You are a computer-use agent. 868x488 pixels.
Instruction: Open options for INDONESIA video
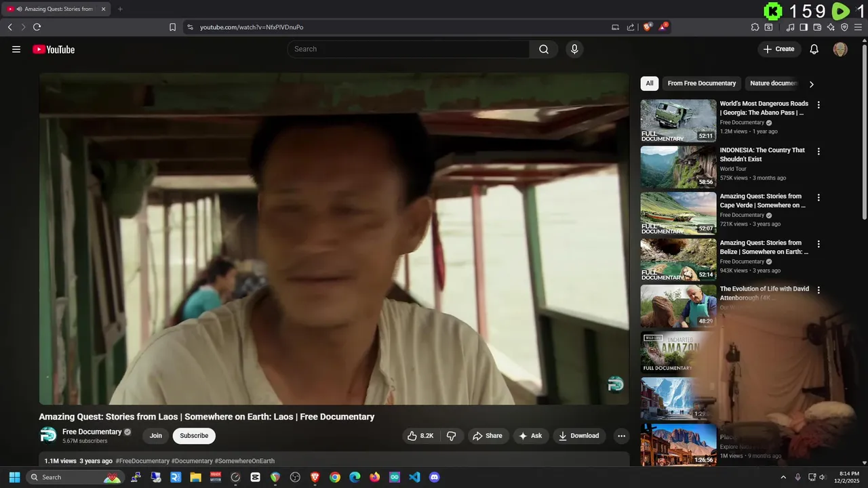click(818, 151)
